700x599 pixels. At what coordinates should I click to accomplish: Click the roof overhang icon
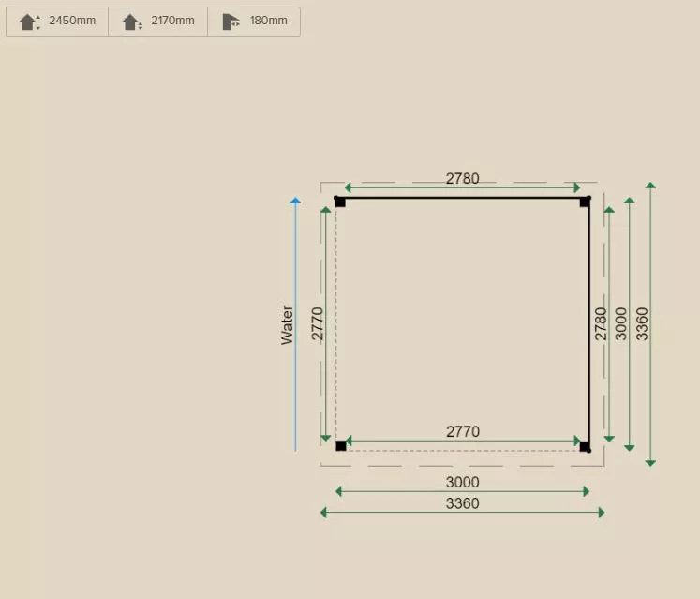[231, 22]
